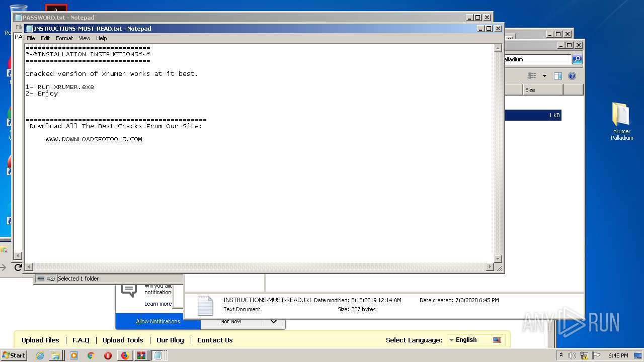The height and width of the screenshot is (362, 644).
Task: Switch to Notepad taskbar button
Action: (x=158, y=355)
